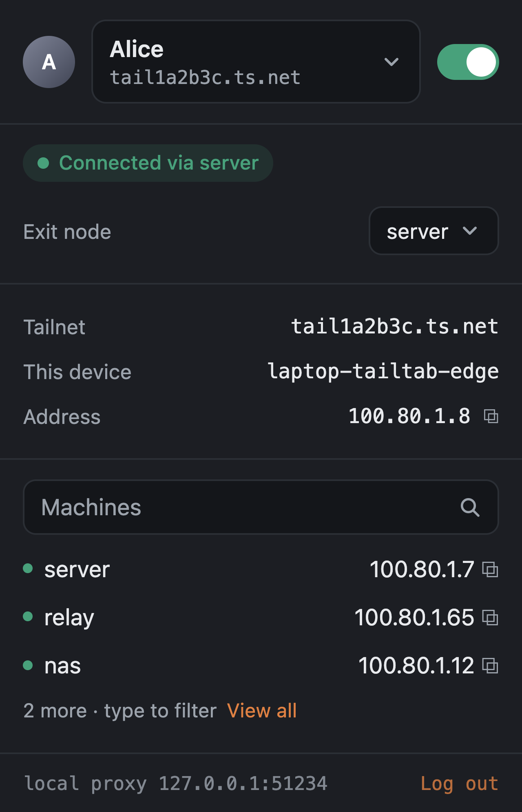Click the View all link
The height and width of the screenshot is (812, 522).
262,710
